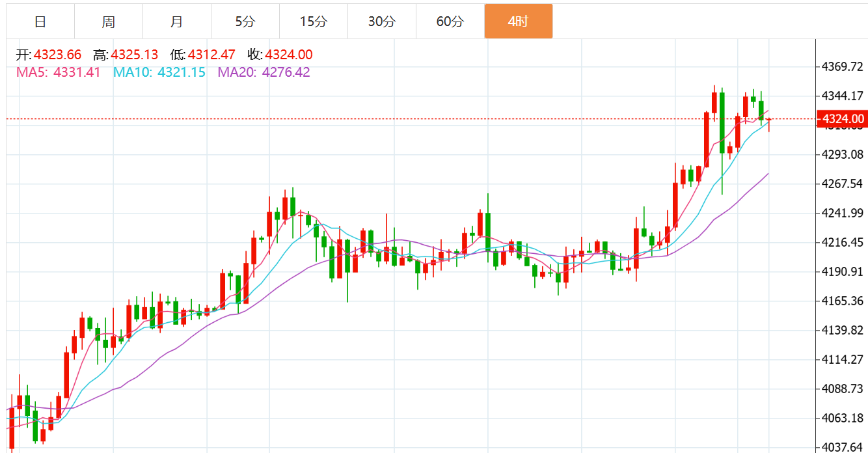The image size is (868, 453).
Task: Switch to the 日 daily chart tab
Action: (40, 21)
